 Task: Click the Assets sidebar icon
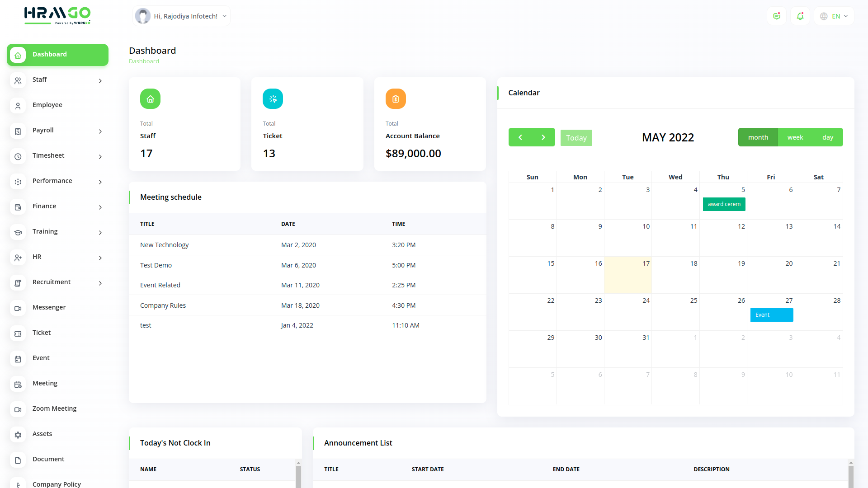point(18,435)
